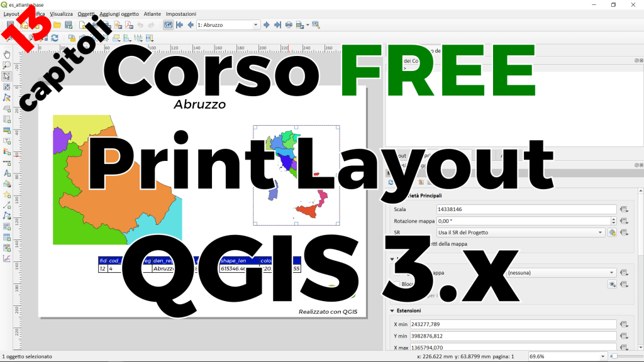The width and height of the screenshot is (644, 362).
Task: Click the Atlas preview toggle button
Action: 168,25
